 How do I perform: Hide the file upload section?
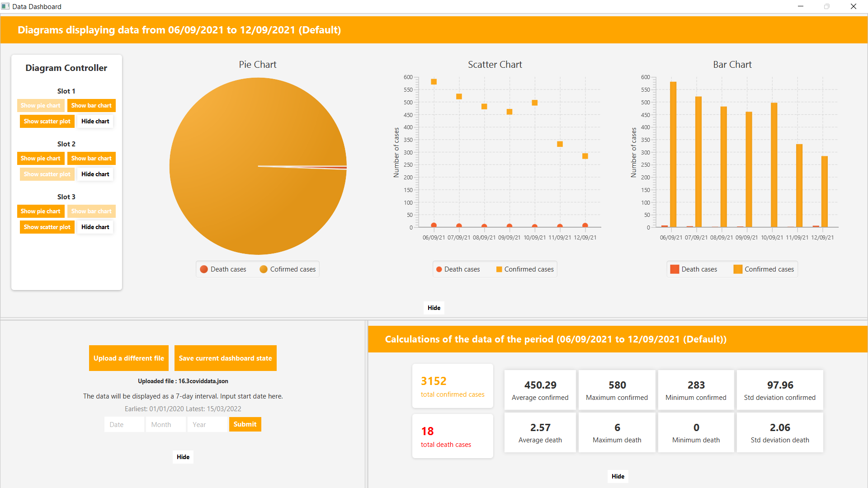[183, 457]
